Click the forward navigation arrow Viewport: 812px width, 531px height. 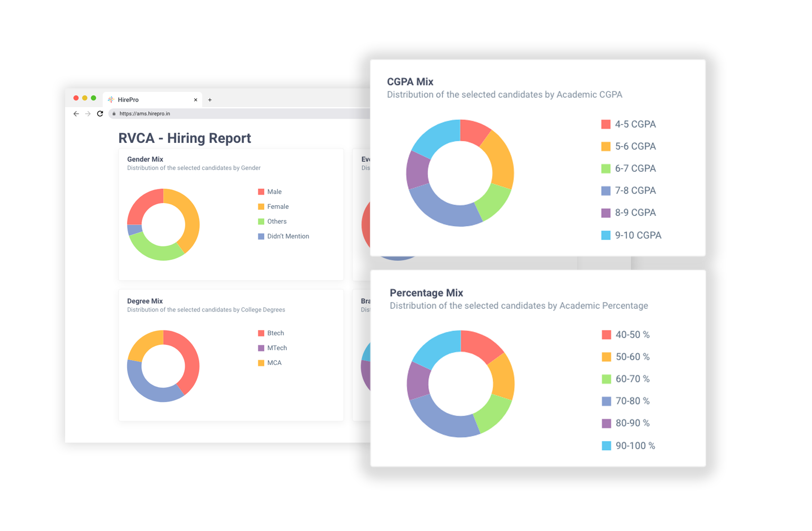(x=88, y=113)
